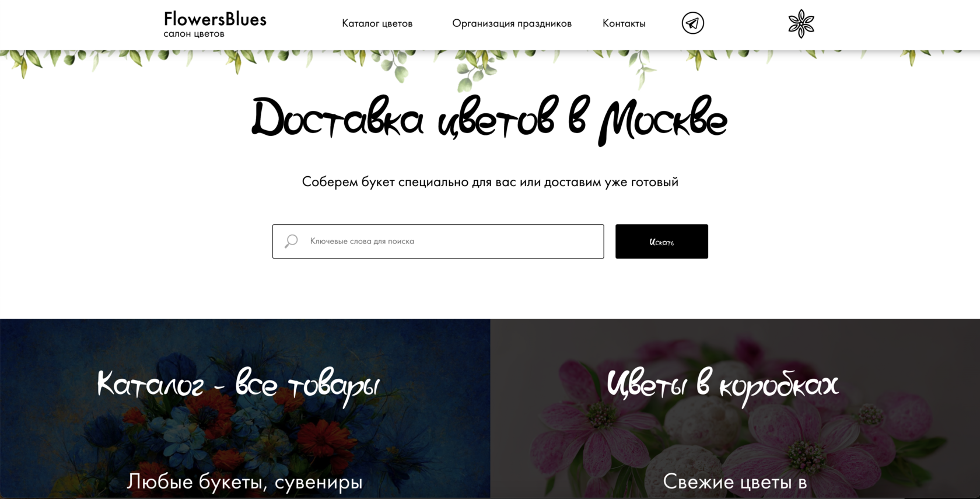The image size is (980, 499).
Task: Go home via FlowersBlues logo
Action: pos(215,19)
